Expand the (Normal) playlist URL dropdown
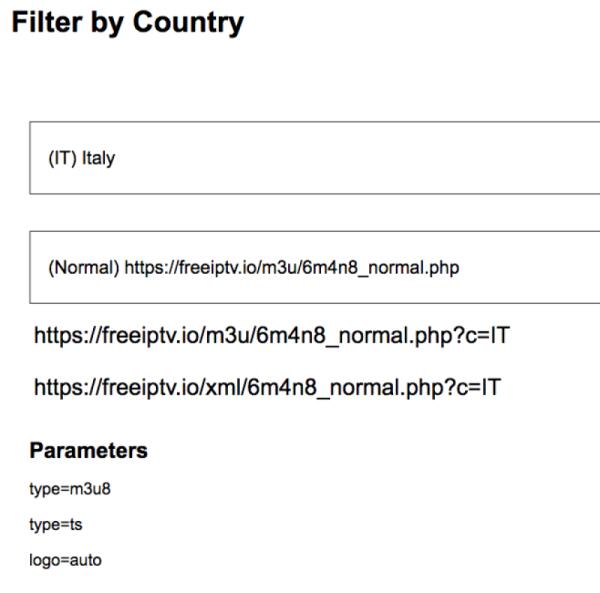This screenshot has width=600, height=593. [314, 267]
